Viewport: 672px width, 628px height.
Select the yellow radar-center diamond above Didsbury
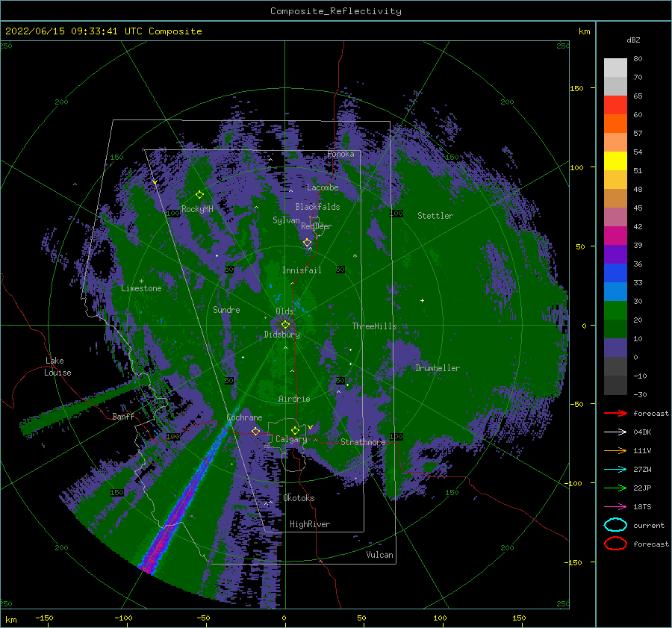click(285, 325)
